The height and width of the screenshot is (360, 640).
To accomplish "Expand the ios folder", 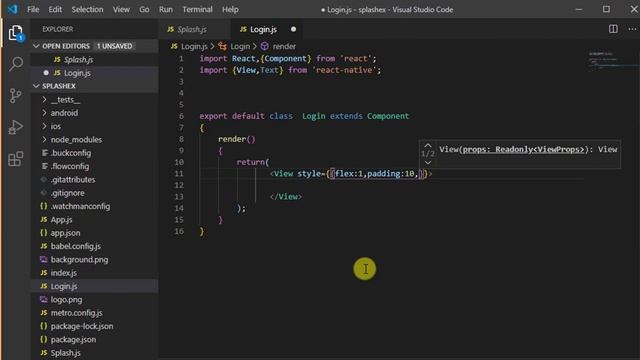I will [x=44, y=126].
